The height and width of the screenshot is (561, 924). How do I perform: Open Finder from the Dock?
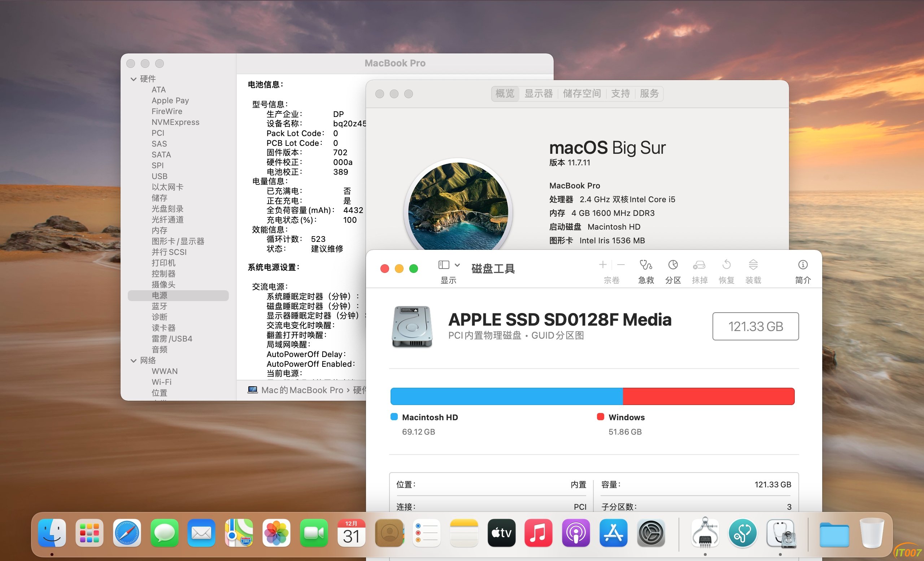(52, 533)
